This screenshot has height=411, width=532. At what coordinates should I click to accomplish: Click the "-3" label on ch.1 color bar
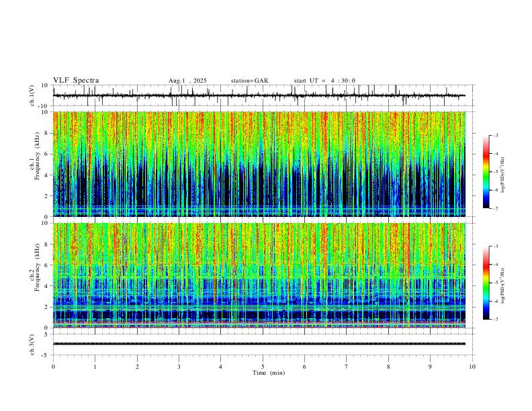tap(495, 135)
